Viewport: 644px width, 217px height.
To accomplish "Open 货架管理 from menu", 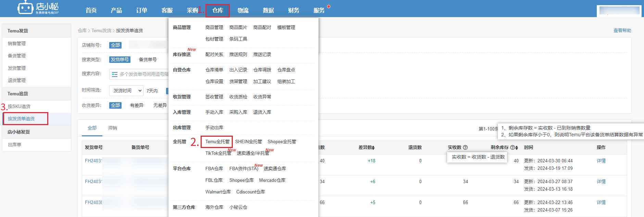I will pyautogui.click(x=238, y=81).
